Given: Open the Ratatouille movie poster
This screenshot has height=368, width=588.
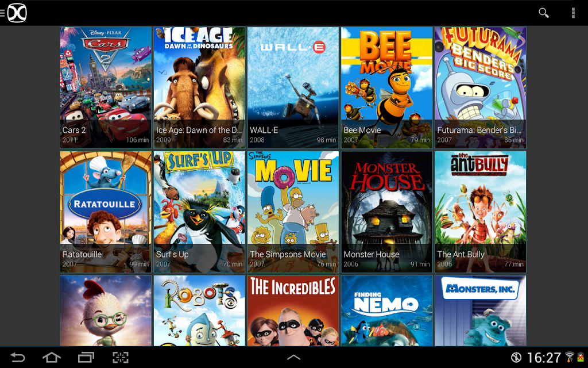Looking at the screenshot, I should coord(106,212).
